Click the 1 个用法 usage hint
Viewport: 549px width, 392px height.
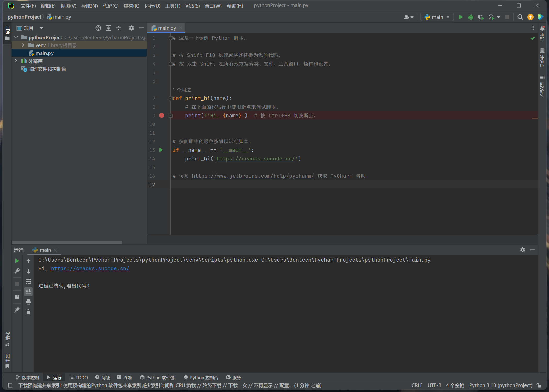pos(182,90)
